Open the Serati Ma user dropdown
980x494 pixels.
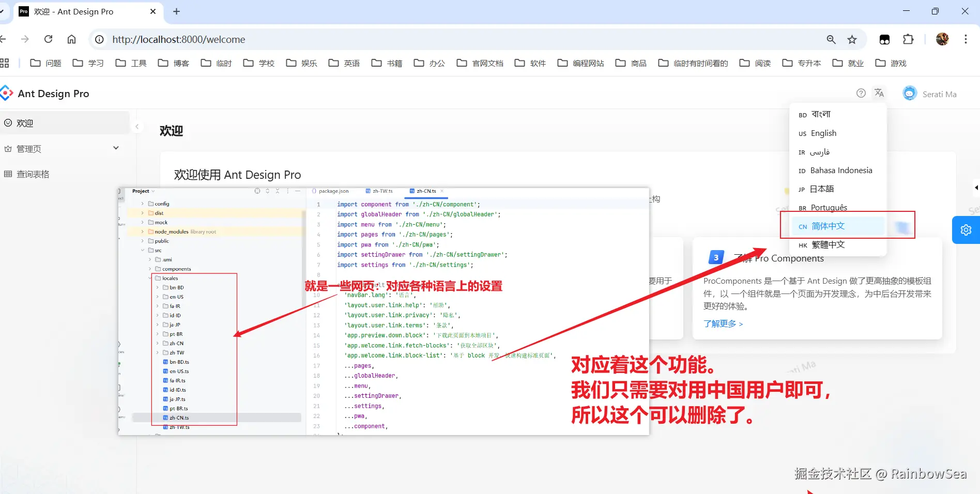929,94
